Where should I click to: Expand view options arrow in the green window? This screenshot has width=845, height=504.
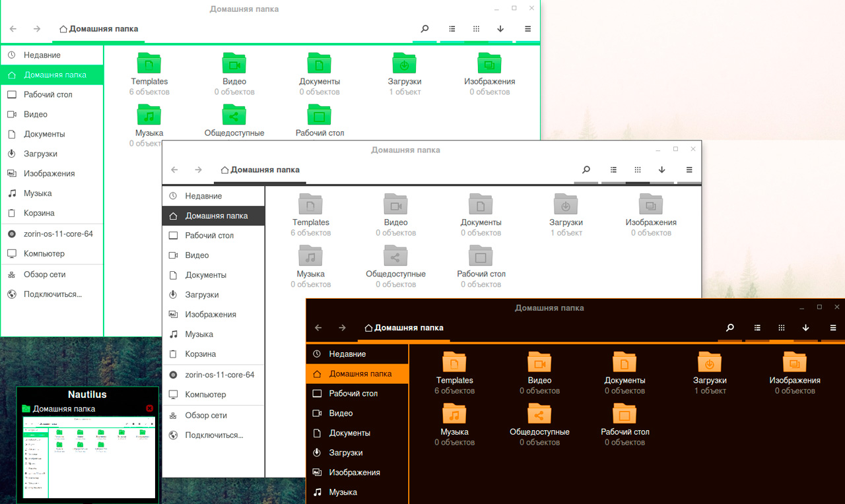point(500,29)
